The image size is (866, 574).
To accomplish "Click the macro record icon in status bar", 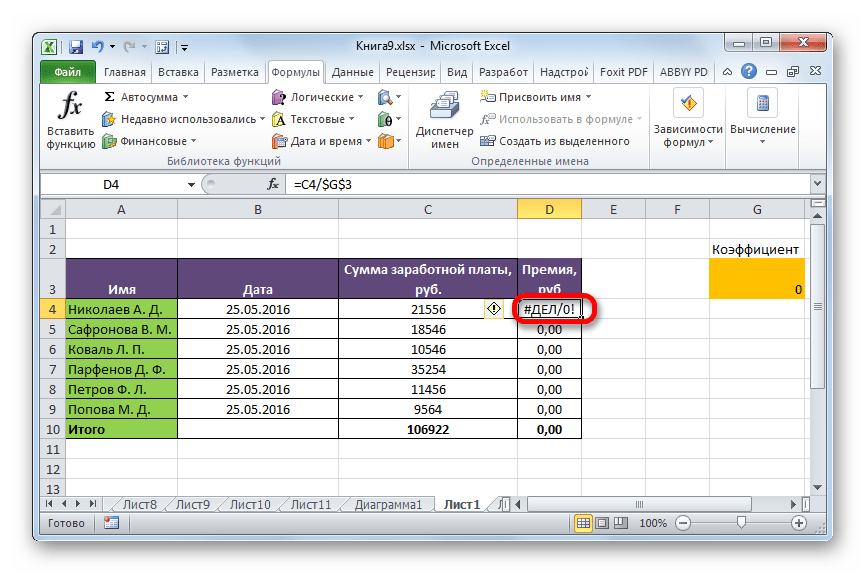I will click(111, 523).
